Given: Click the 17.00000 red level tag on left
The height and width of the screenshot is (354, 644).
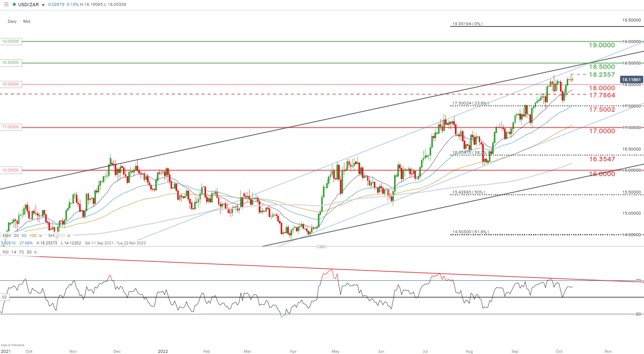Looking at the screenshot, I should 10,127.
